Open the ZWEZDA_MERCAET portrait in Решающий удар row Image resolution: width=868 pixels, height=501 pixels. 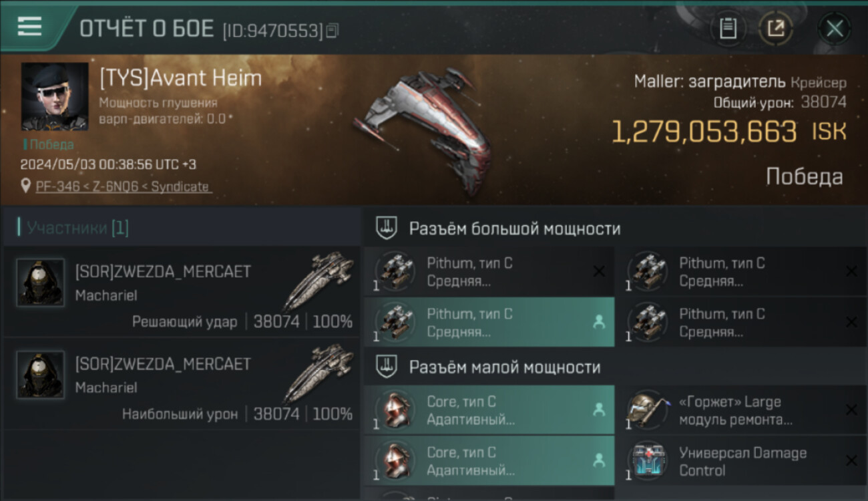pos(41,283)
